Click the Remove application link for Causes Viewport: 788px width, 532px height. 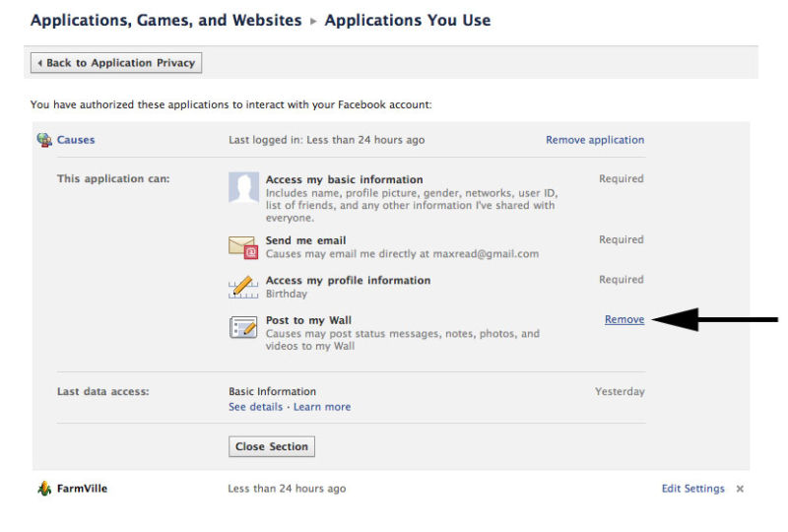click(x=595, y=140)
